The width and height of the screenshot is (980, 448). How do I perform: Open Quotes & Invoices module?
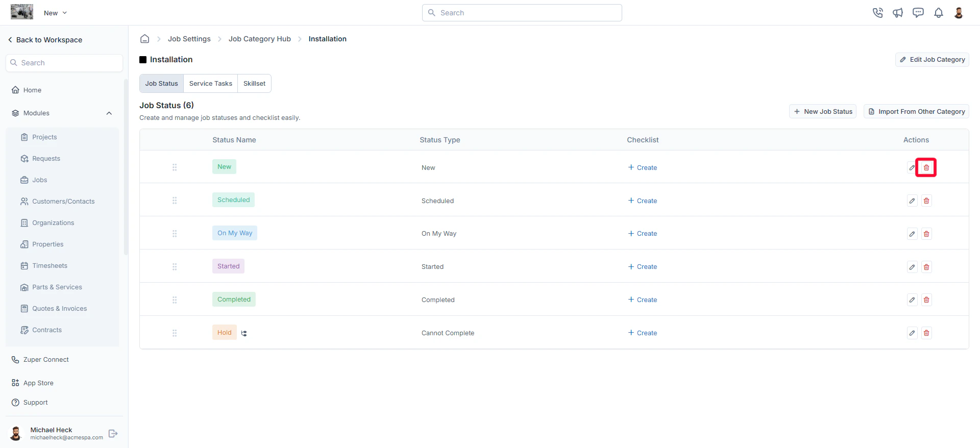click(x=54, y=309)
